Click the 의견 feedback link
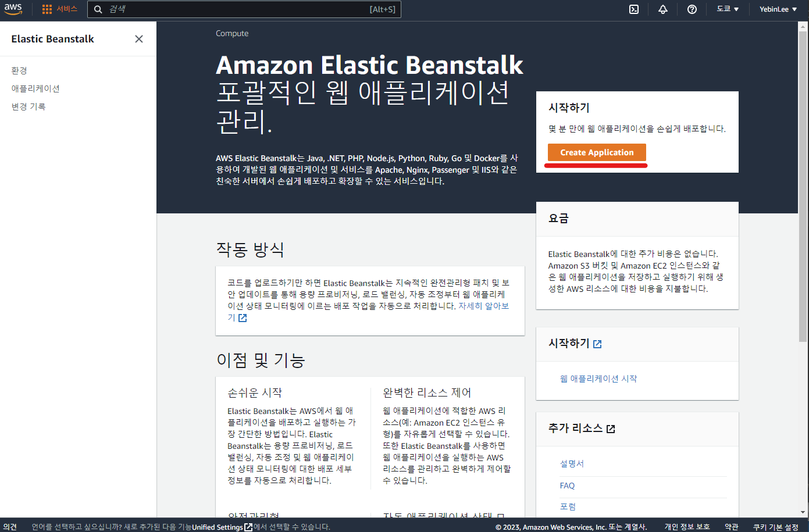Viewport: 809px width, 532px height. tap(10, 527)
